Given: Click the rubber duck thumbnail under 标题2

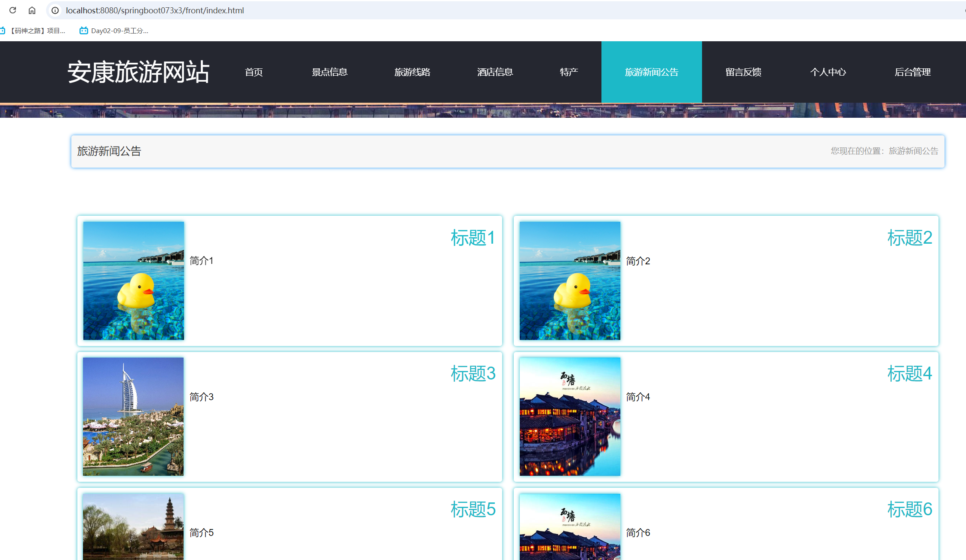Looking at the screenshot, I should click(570, 280).
